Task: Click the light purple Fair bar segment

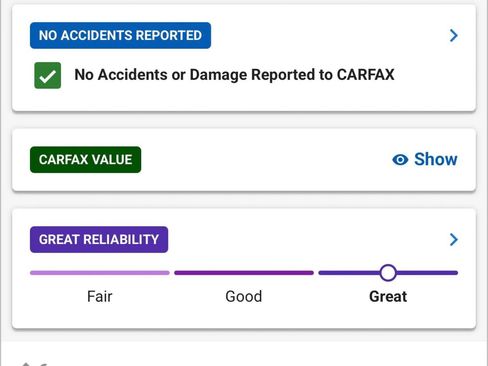Action: pyautogui.click(x=100, y=273)
